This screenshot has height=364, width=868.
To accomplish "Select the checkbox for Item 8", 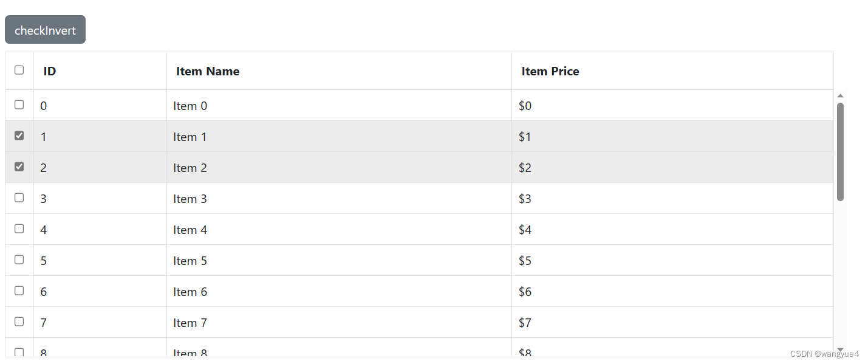I will pyautogui.click(x=19, y=351).
